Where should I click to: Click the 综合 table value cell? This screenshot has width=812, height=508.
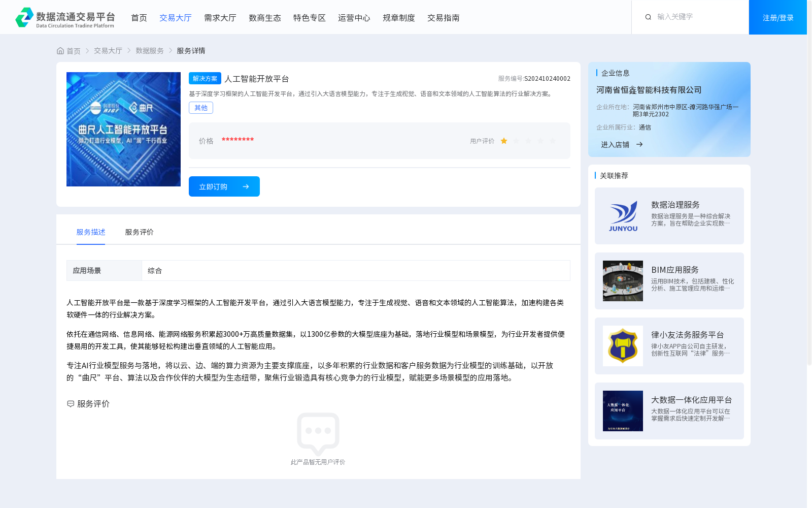click(356, 271)
